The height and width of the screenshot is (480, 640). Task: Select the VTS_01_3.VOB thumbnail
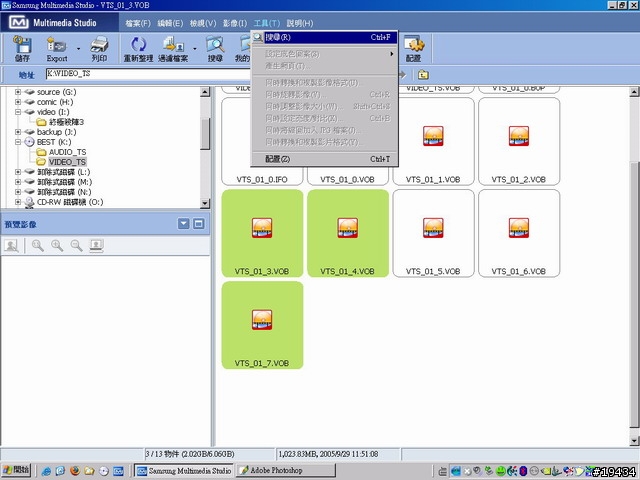[262, 233]
